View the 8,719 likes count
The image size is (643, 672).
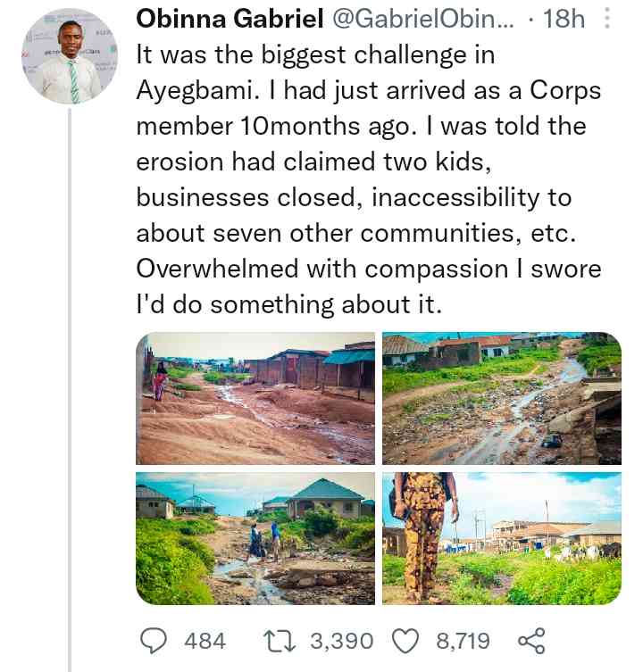tap(463, 640)
